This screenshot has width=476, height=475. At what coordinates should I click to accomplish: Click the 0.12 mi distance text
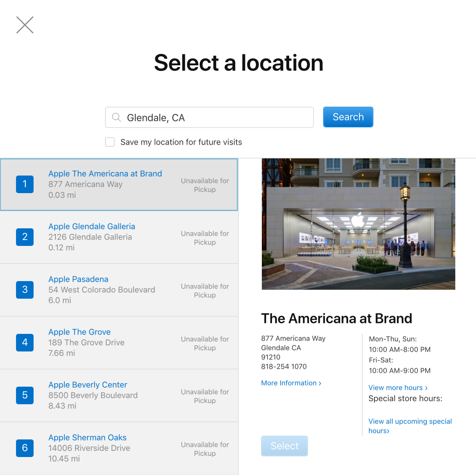coord(61,247)
